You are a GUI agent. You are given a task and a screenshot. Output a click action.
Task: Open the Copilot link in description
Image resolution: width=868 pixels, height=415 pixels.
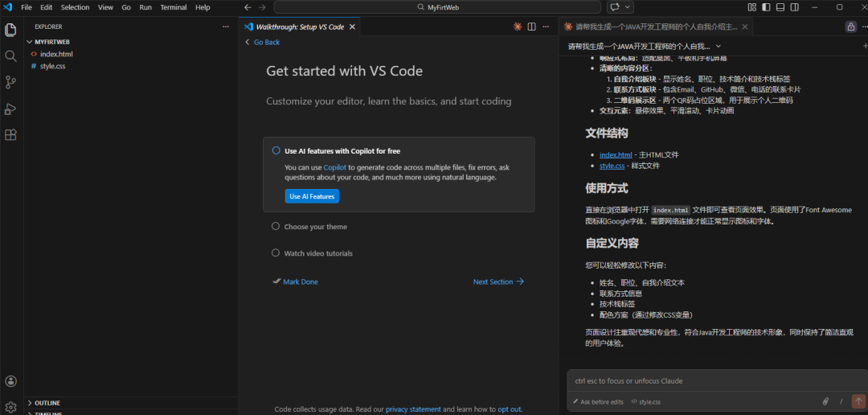pos(335,166)
